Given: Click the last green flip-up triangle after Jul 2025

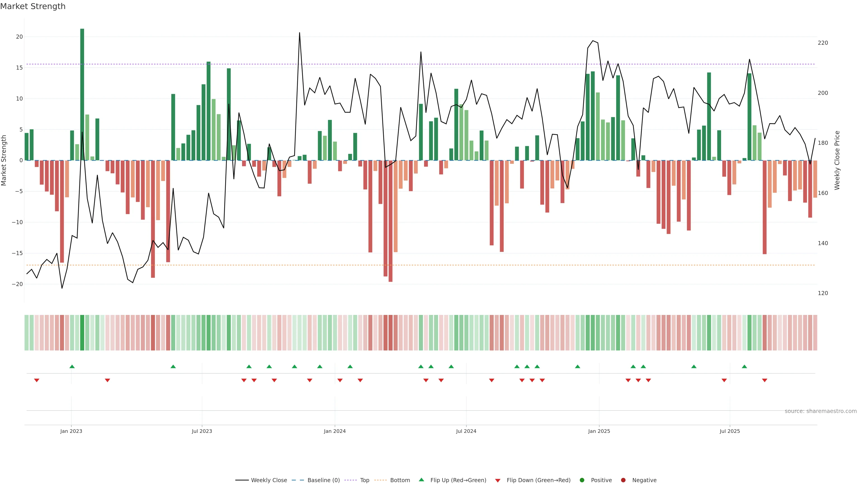Looking at the screenshot, I should tap(744, 366).
